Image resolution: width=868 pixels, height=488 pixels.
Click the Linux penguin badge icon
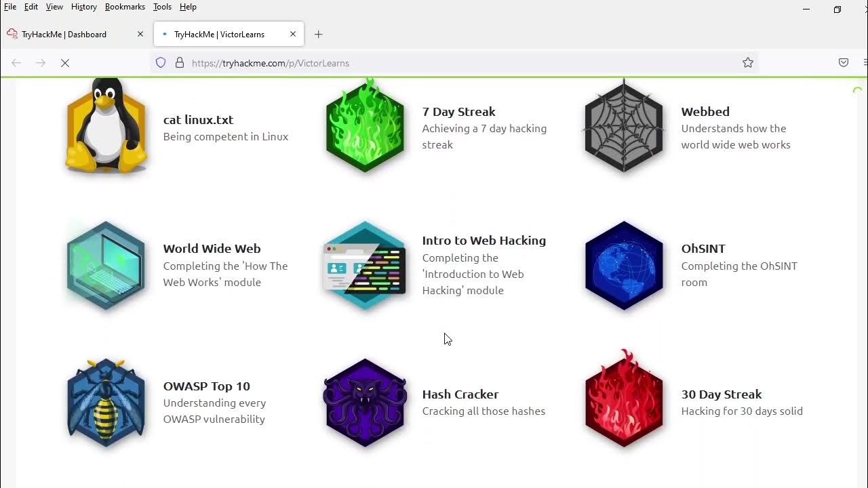click(x=106, y=126)
